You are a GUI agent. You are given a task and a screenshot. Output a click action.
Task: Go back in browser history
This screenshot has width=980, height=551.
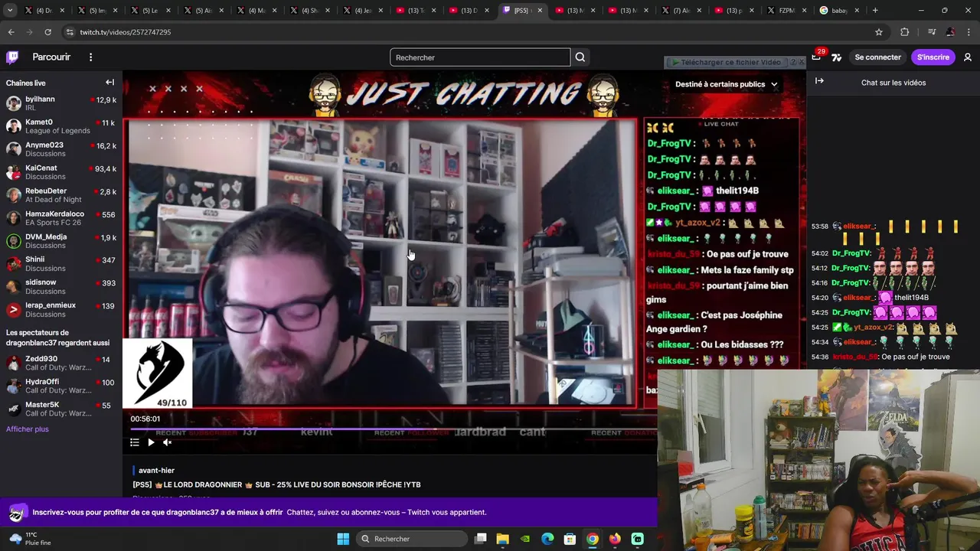(11, 32)
